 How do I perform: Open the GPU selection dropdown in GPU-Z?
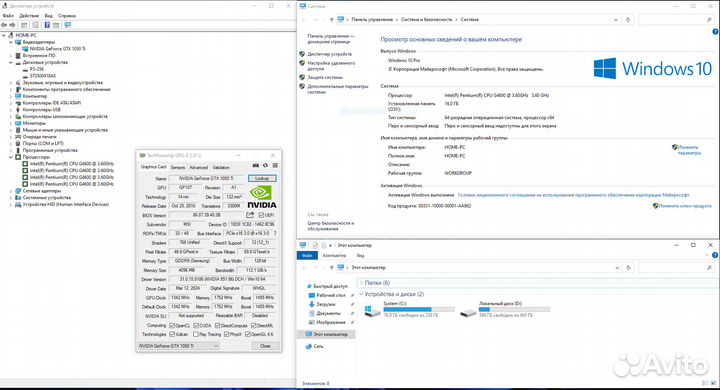tap(179, 346)
